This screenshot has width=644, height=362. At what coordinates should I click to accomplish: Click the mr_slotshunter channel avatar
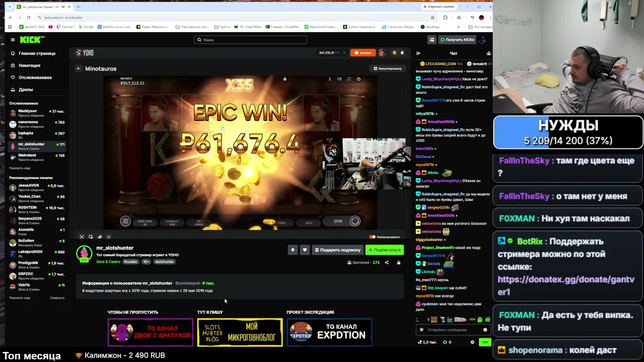85,254
